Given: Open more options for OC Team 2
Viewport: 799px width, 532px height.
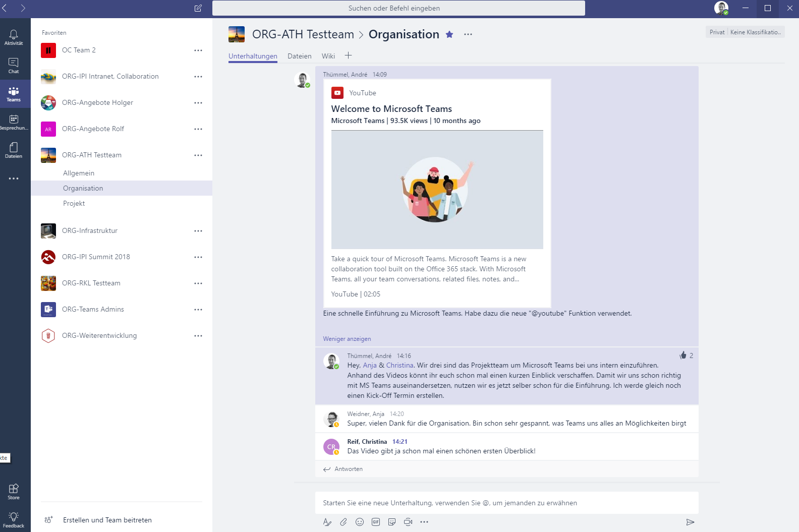Looking at the screenshot, I should [x=198, y=50].
